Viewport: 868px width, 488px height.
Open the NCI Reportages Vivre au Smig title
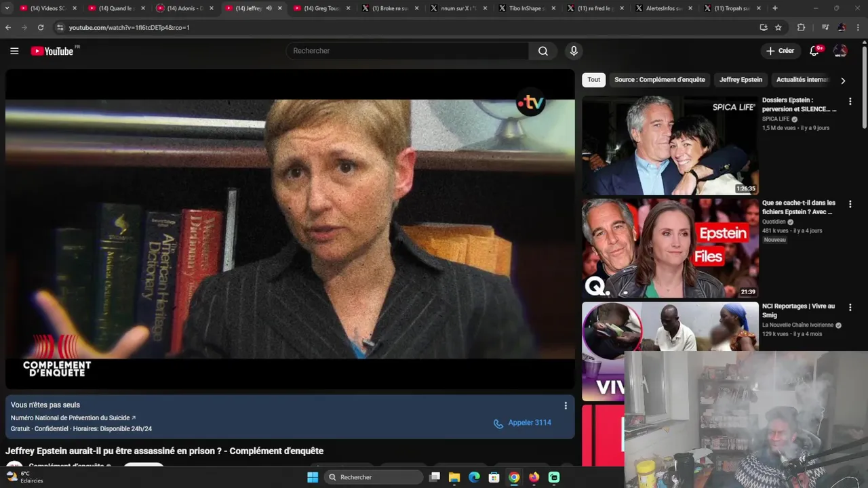click(799, 310)
